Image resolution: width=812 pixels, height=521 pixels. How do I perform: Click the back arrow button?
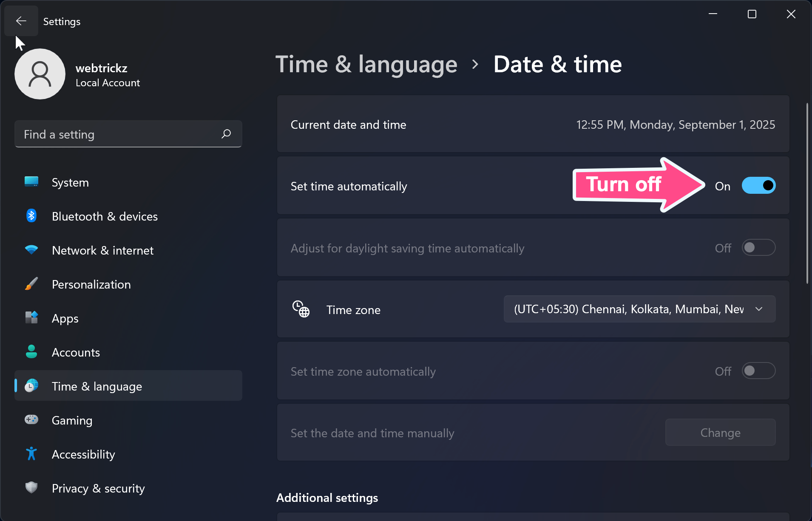[x=21, y=21]
